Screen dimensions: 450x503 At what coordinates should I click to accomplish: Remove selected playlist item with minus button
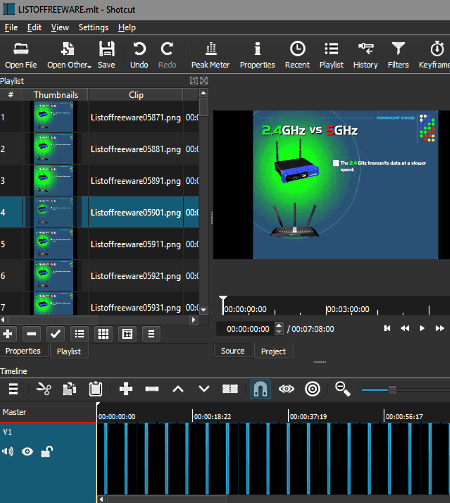[x=32, y=334]
